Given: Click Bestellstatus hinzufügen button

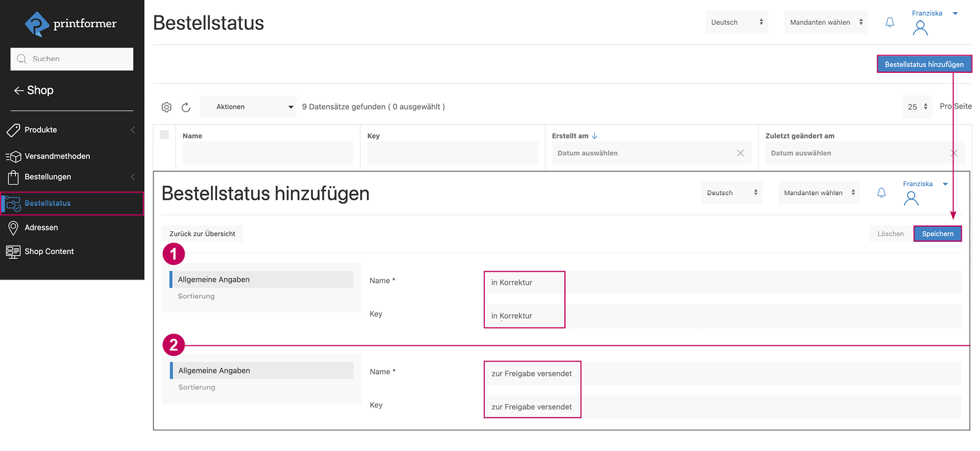Looking at the screenshot, I should point(924,64).
